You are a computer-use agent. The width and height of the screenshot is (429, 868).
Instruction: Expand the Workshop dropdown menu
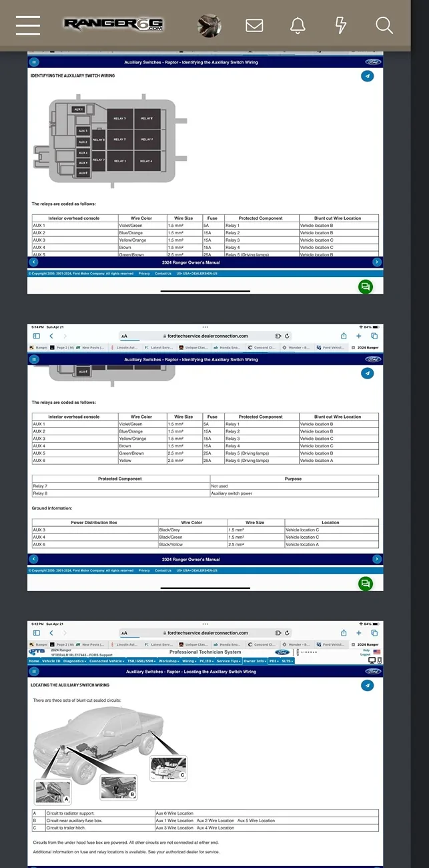(169, 661)
